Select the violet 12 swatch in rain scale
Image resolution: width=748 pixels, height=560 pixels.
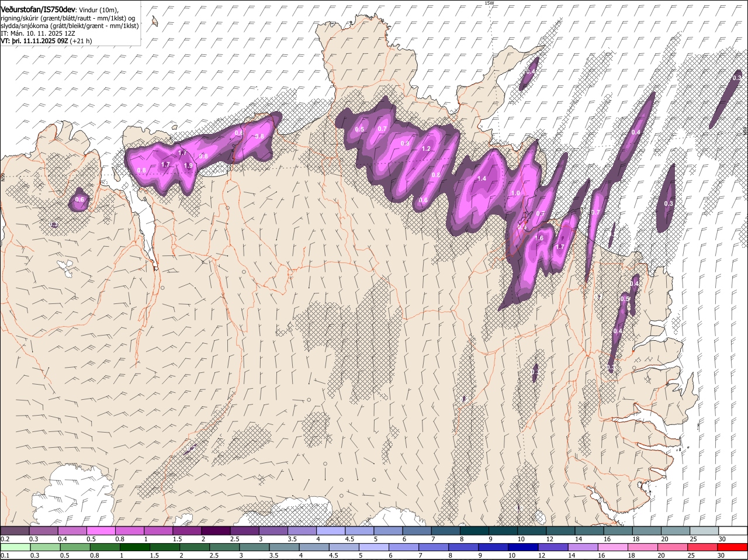(553, 548)
